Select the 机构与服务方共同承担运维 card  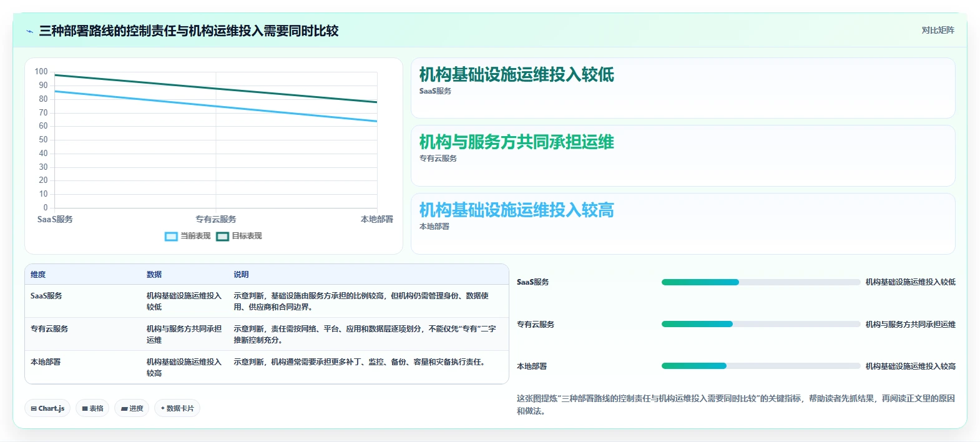(x=683, y=155)
